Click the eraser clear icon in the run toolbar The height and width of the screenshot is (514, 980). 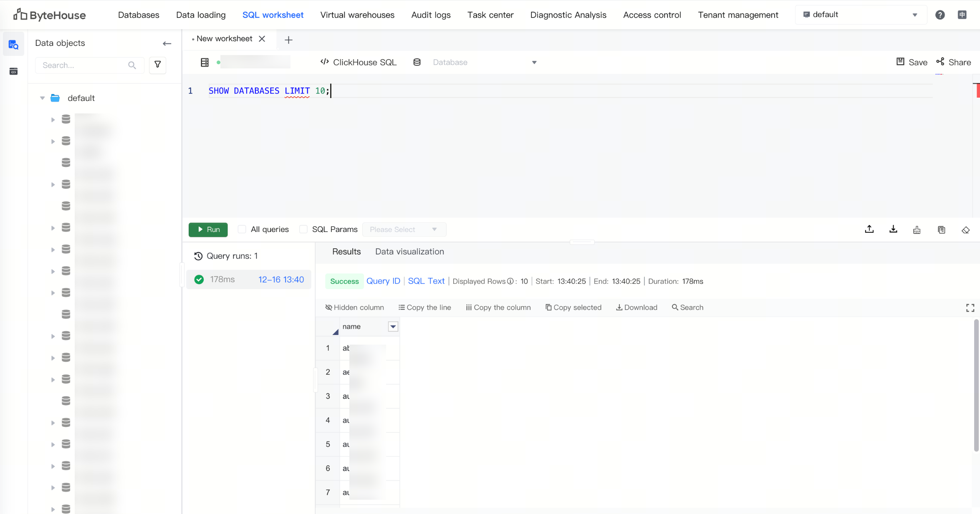(x=965, y=230)
